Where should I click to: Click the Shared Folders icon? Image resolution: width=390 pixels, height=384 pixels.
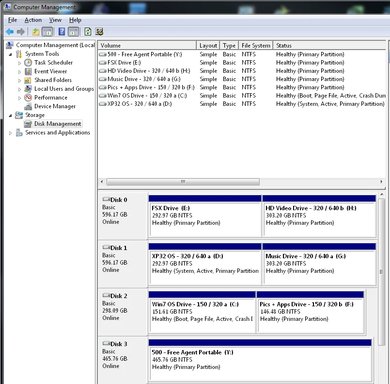click(x=28, y=80)
